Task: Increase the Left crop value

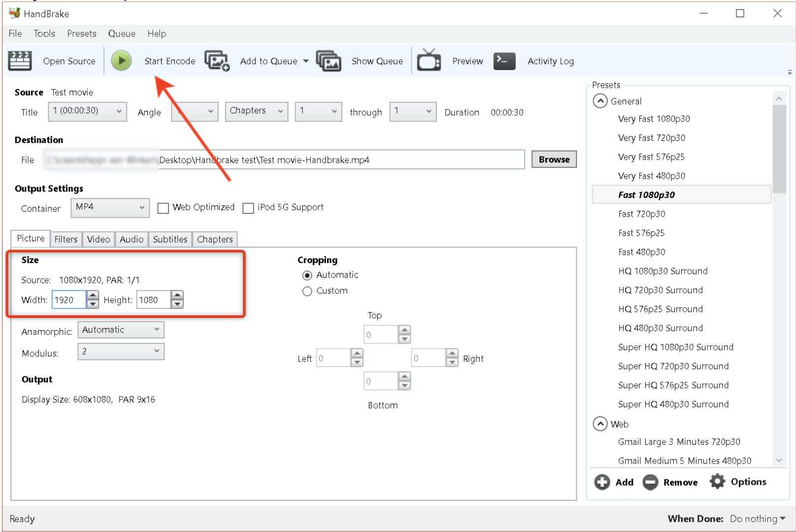Action: (x=357, y=353)
